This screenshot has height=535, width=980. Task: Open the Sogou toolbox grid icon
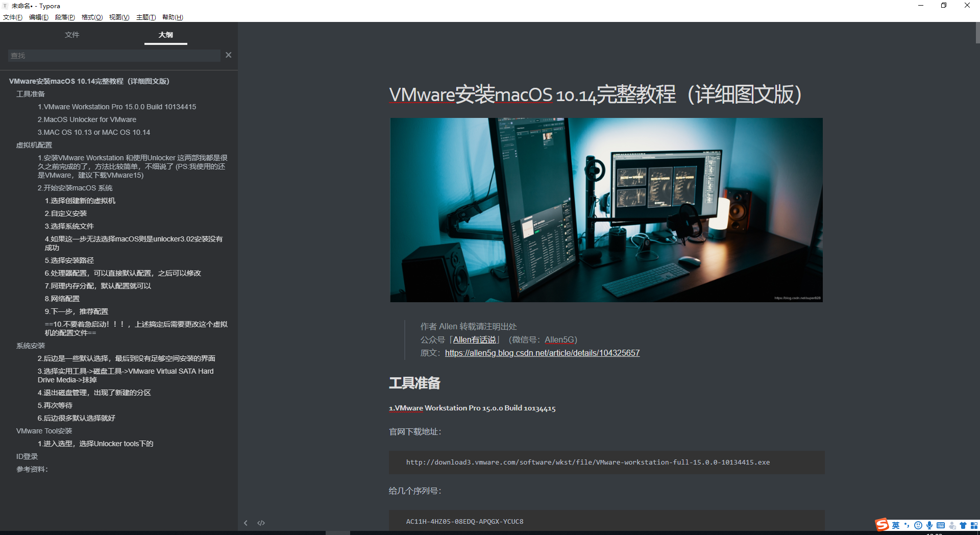[974, 525]
